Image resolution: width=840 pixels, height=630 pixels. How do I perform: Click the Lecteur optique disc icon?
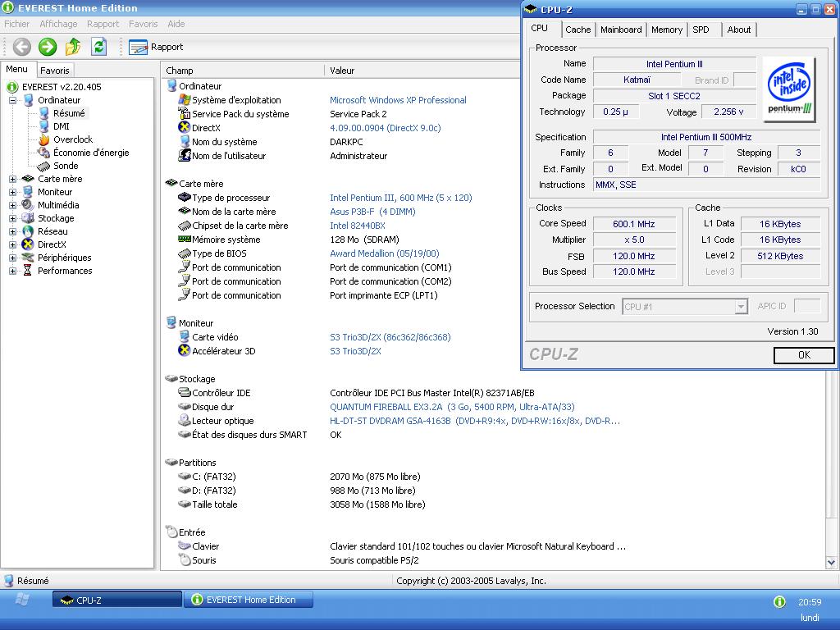coord(185,420)
